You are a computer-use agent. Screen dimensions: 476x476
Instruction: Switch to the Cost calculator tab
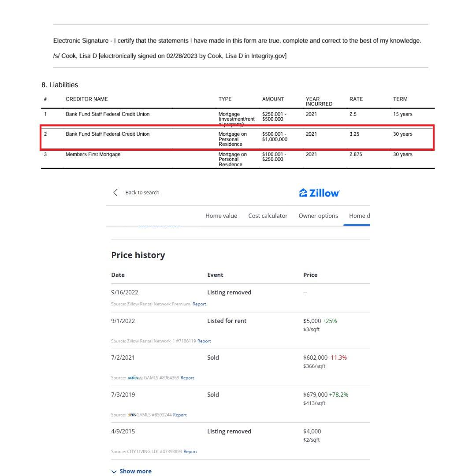point(268,216)
